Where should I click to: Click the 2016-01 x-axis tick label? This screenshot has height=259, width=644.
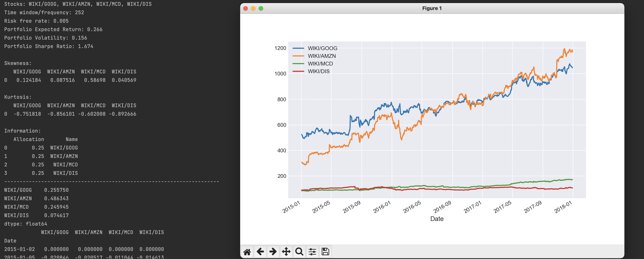(x=382, y=207)
